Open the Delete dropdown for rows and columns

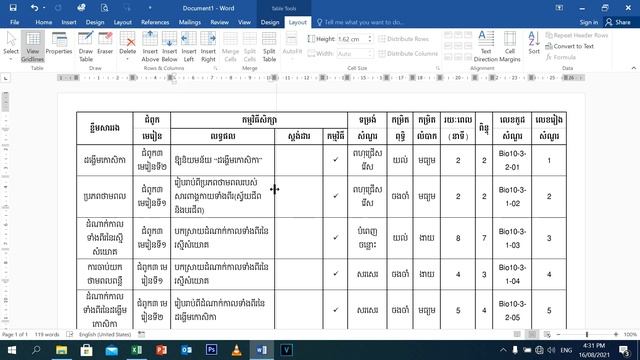tap(127, 47)
